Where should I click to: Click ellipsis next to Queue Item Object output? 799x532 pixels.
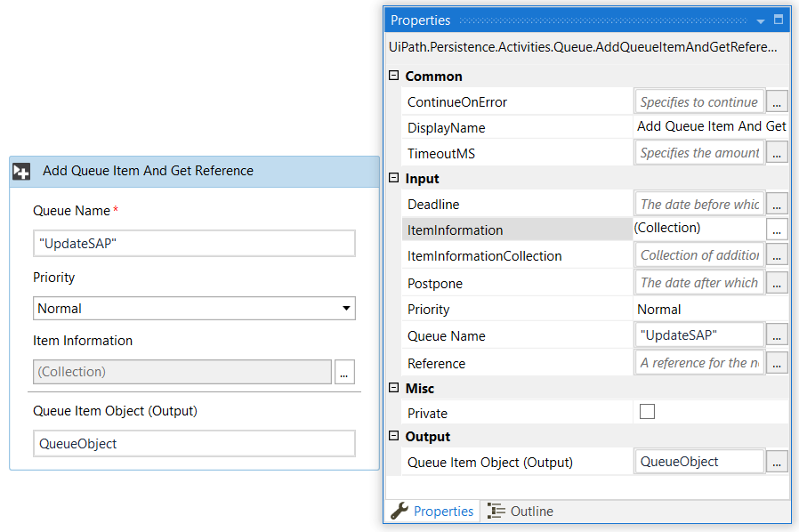[x=777, y=462]
